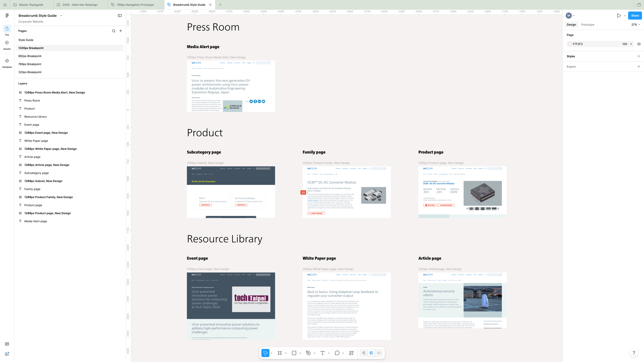This screenshot has height=362, width=644.
Task: Open the Assets panel
Action: pos(7,43)
